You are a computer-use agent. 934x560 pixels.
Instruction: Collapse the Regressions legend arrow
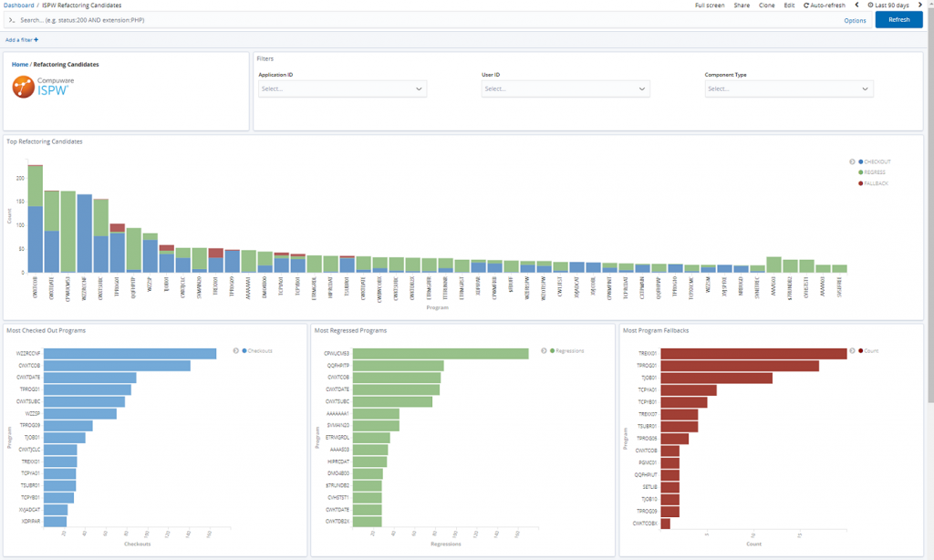point(544,351)
